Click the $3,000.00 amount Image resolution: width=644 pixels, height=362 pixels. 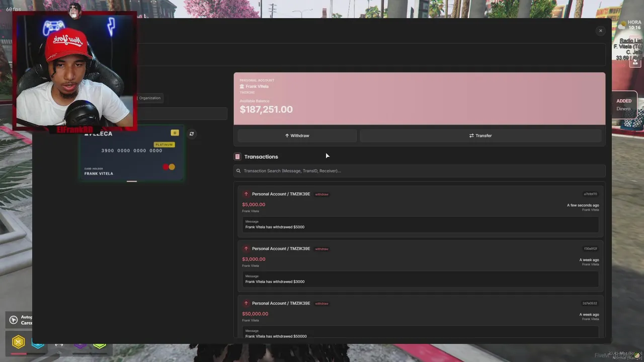click(x=254, y=259)
